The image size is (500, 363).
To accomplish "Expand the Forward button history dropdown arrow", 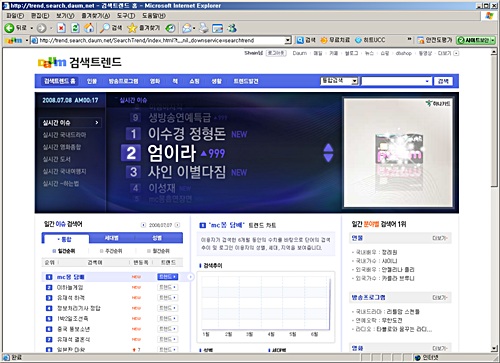I will click(x=51, y=28).
